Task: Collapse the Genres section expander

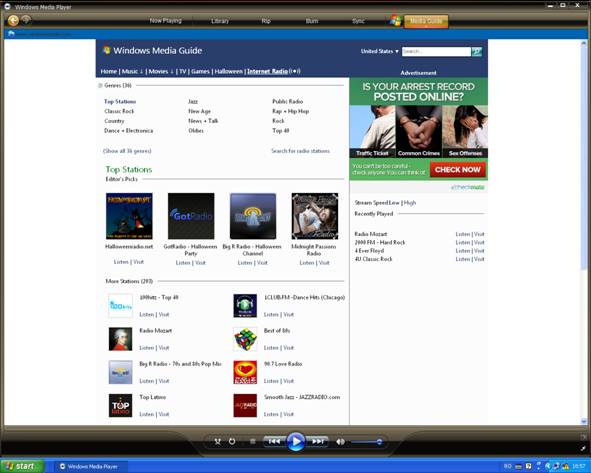Action: tap(100, 86)
